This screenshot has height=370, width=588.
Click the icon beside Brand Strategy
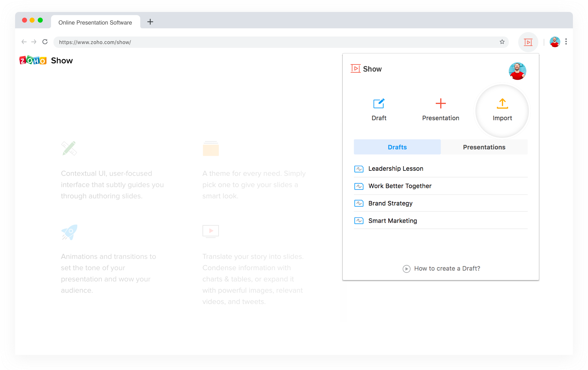click(x=359, y=203)
